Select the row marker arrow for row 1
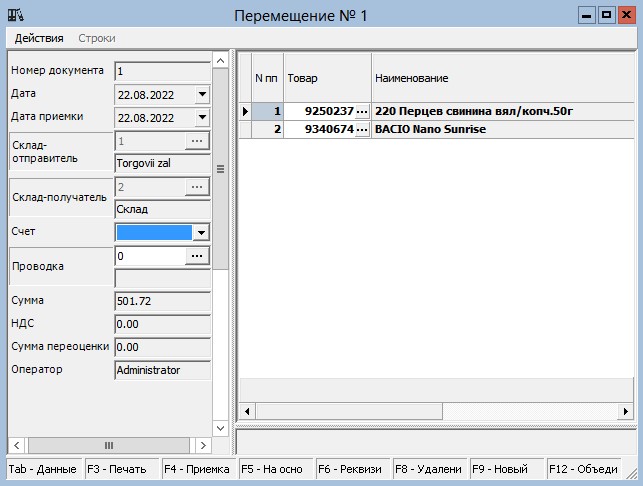Image resolution: width=643 pixels, height=486 pixels. [x=245, y=110]
